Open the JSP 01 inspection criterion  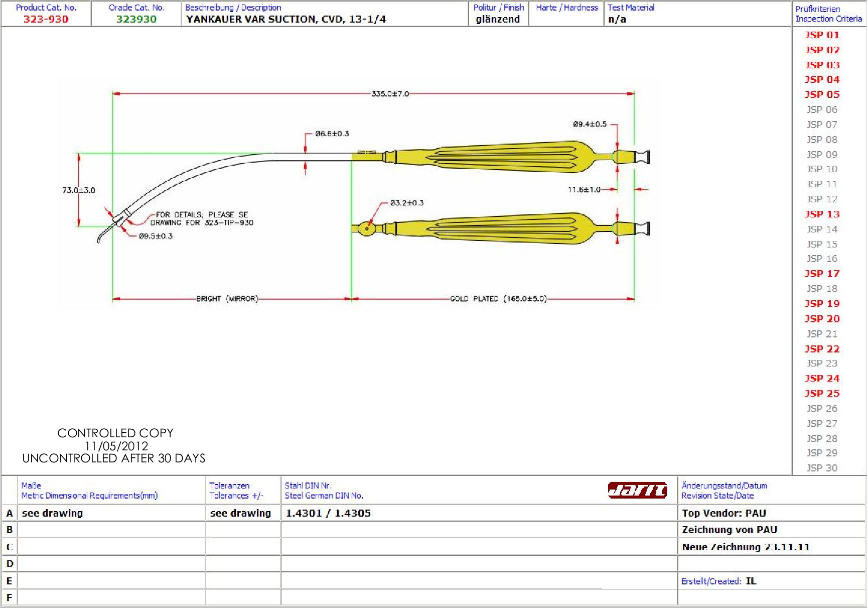[x=822, y=35]
